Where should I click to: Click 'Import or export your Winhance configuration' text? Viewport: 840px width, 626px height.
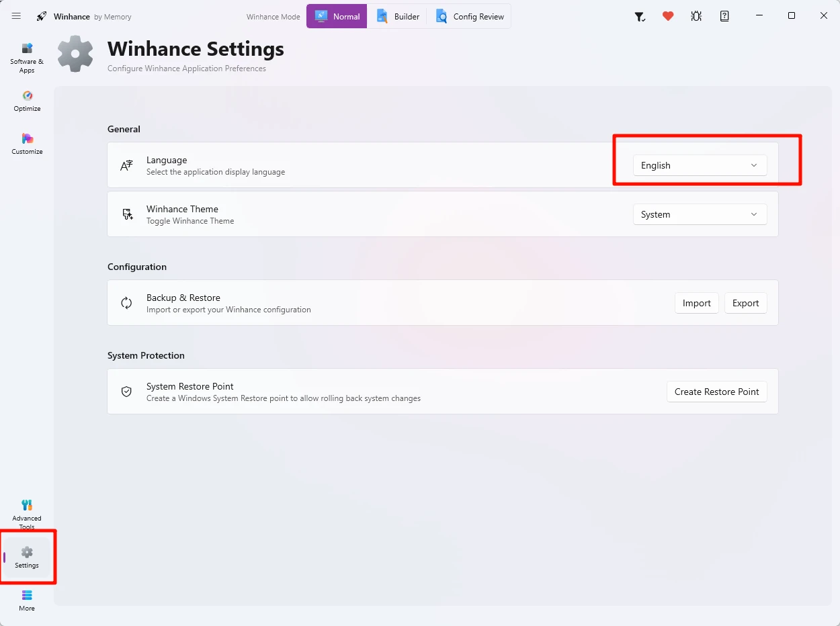click(228, 310)
